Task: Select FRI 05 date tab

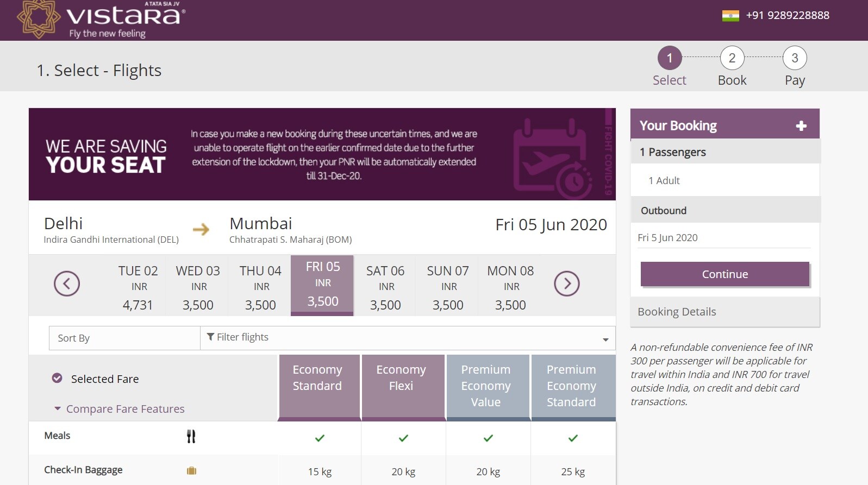Action: (322, 285)
